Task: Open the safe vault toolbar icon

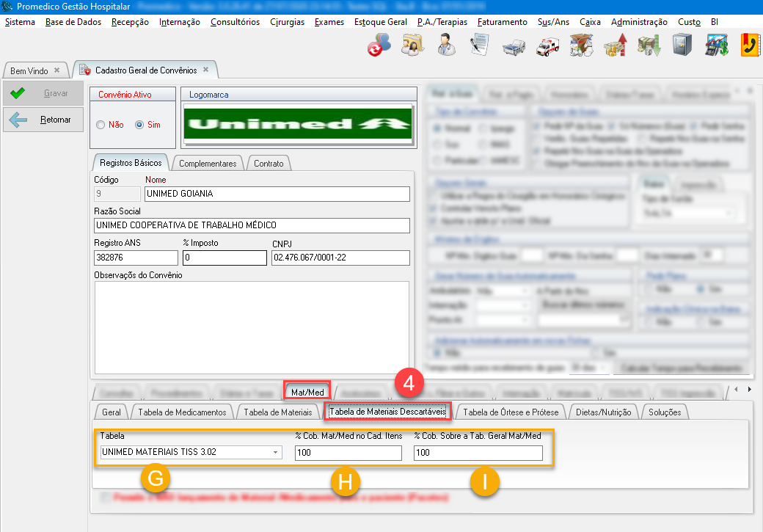Action: [x=682, y=45]
